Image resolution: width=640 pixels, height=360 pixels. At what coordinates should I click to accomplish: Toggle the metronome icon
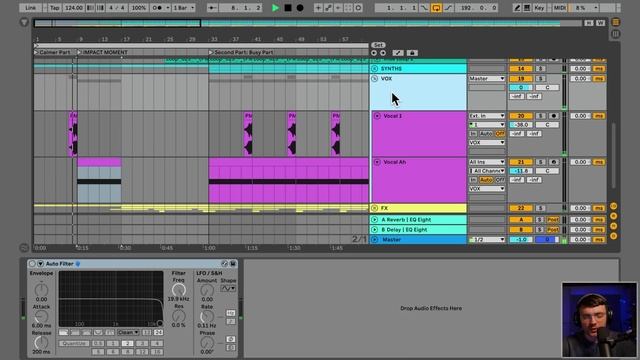[159, 8]
